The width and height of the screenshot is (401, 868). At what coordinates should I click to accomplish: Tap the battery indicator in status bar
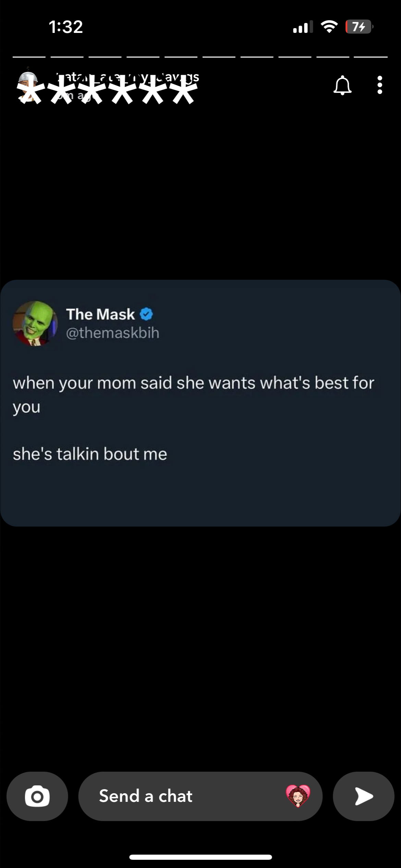[359, 27]
